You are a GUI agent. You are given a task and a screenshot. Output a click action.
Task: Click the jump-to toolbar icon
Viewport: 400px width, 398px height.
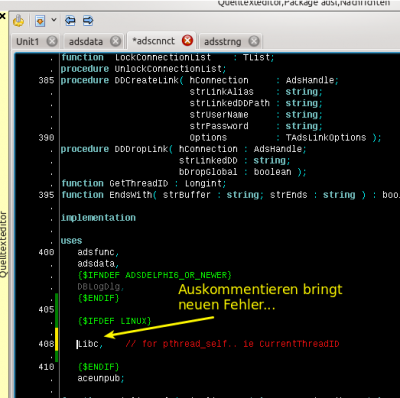(40, 21)
